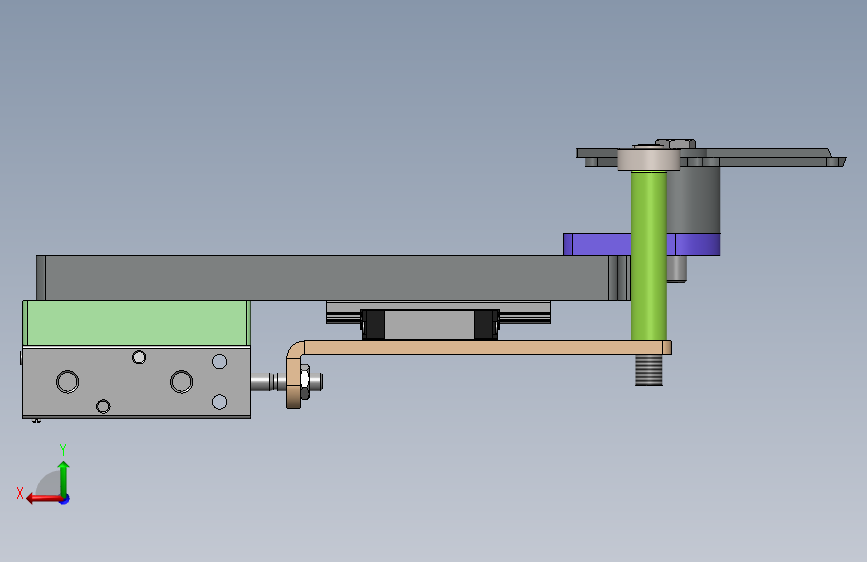Pick the long dark gray beam

(333, 278)
